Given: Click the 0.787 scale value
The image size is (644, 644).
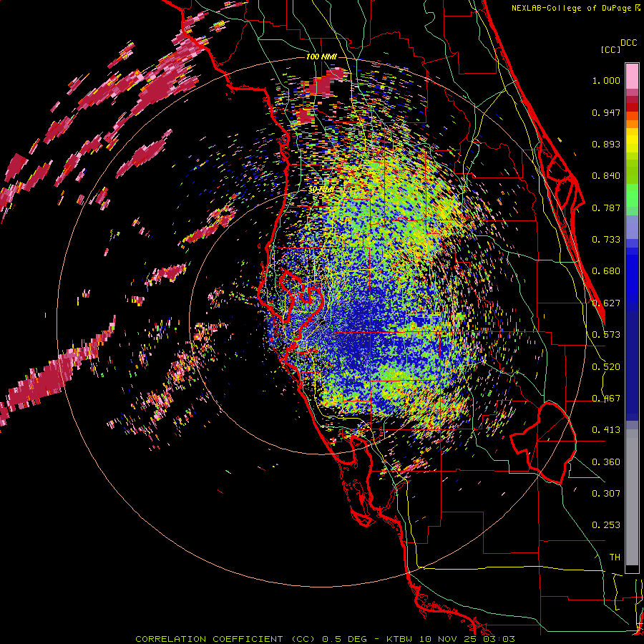Looking at the screenshot, I should [606, 208].
